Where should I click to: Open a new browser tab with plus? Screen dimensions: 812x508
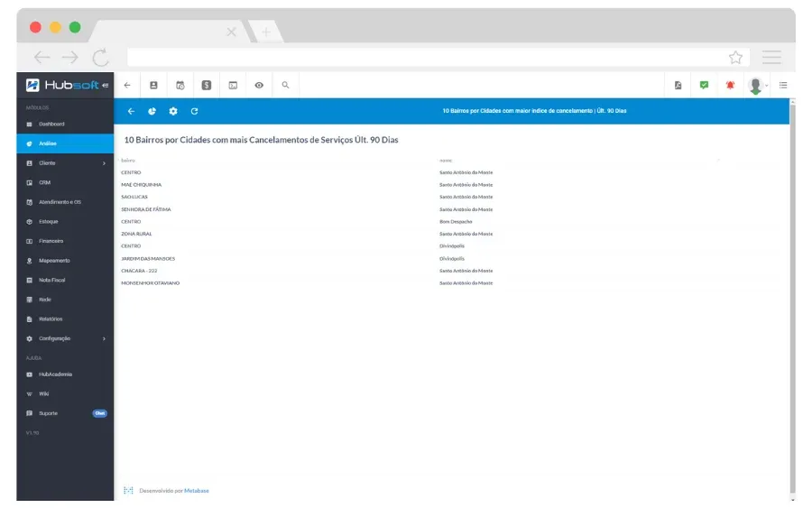265,32
